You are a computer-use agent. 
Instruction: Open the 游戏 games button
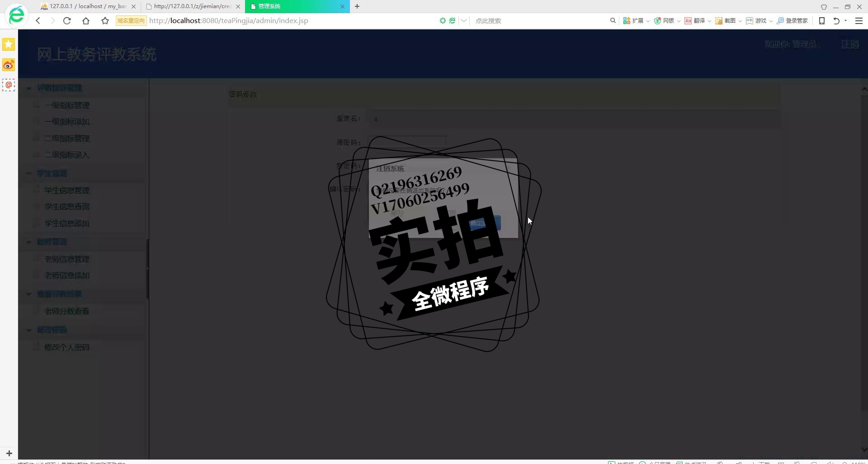coord(756,21)
